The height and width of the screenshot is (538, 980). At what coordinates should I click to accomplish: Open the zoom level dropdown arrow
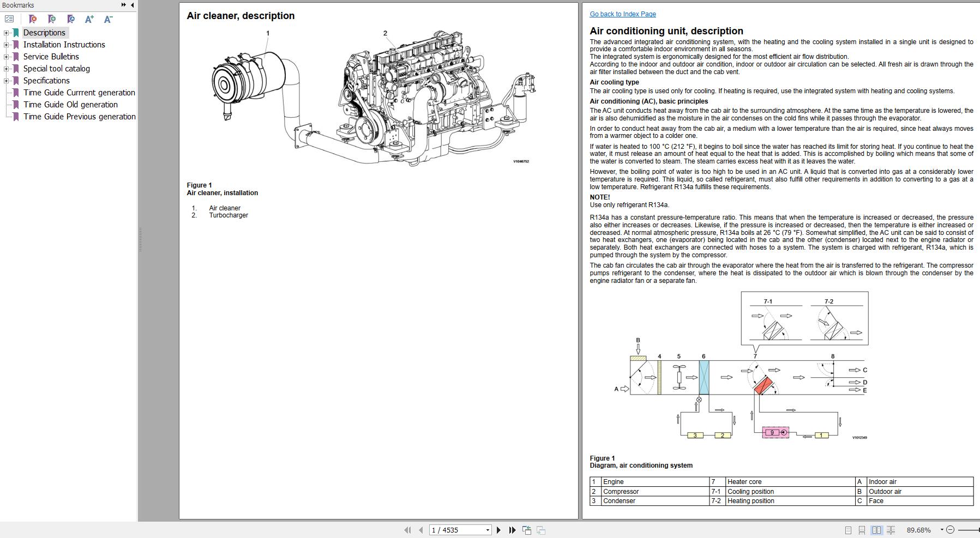click(x=941, y=530)
